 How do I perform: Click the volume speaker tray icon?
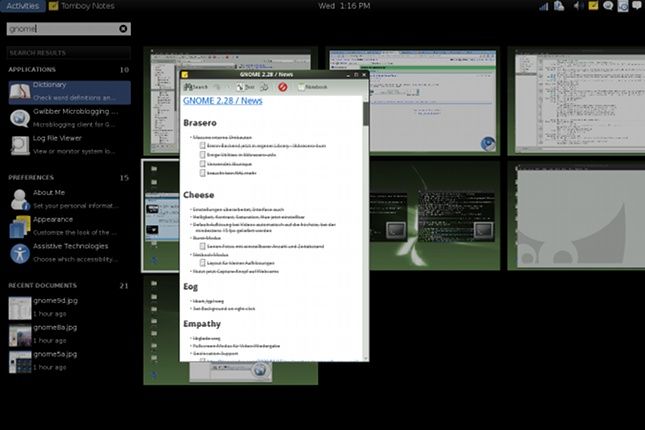[x=578, y=6]
